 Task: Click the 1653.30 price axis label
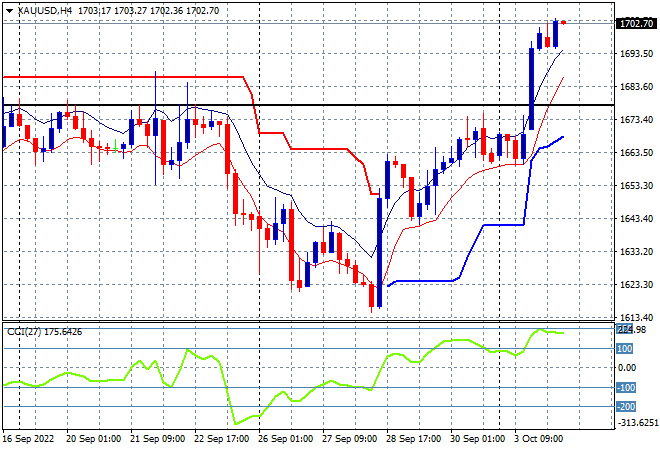[x=636, y=185]
